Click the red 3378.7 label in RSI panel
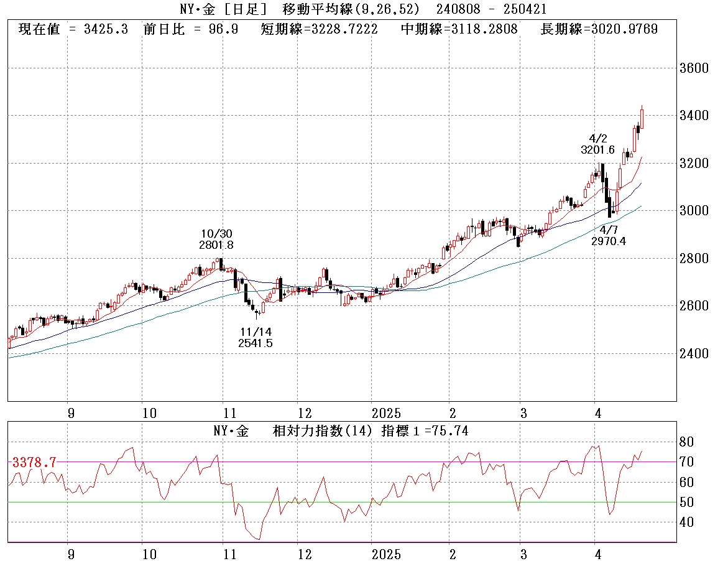The height and width of the screenshot is (561, 728). 34,462
